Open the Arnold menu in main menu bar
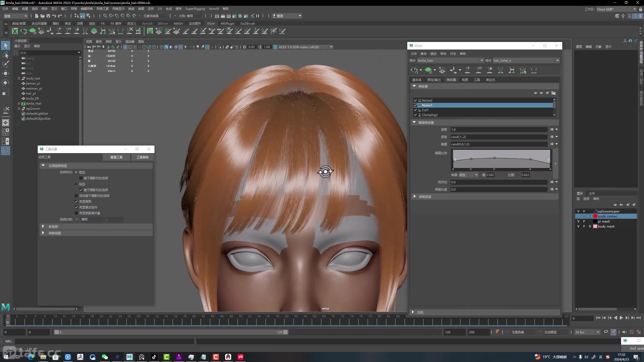The width and height of the screenshot is (644, 362). 214,9
